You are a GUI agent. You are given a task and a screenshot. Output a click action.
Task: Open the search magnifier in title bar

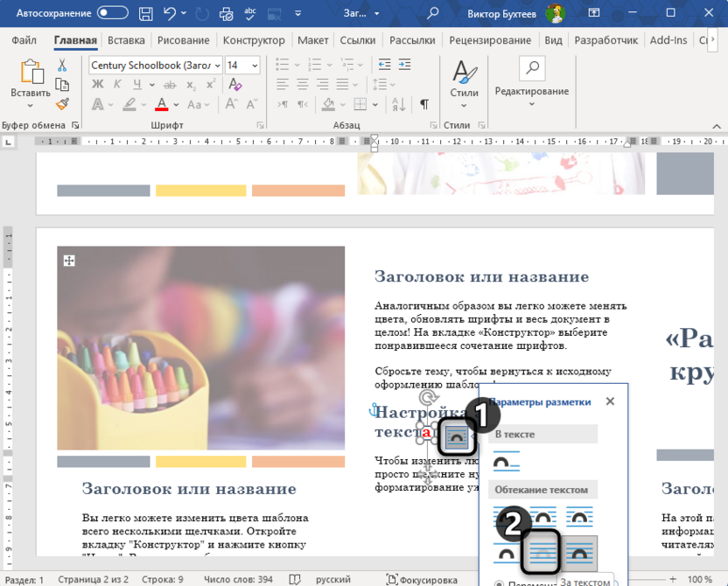point(433,13)
